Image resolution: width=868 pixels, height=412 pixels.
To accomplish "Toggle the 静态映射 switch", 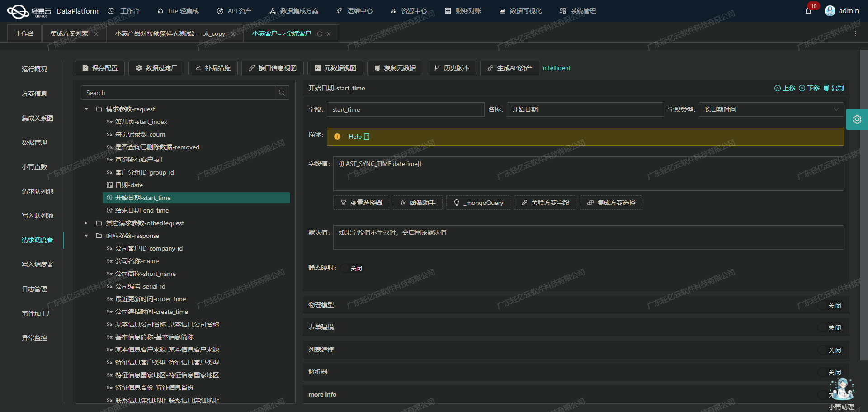I will 352,268.
